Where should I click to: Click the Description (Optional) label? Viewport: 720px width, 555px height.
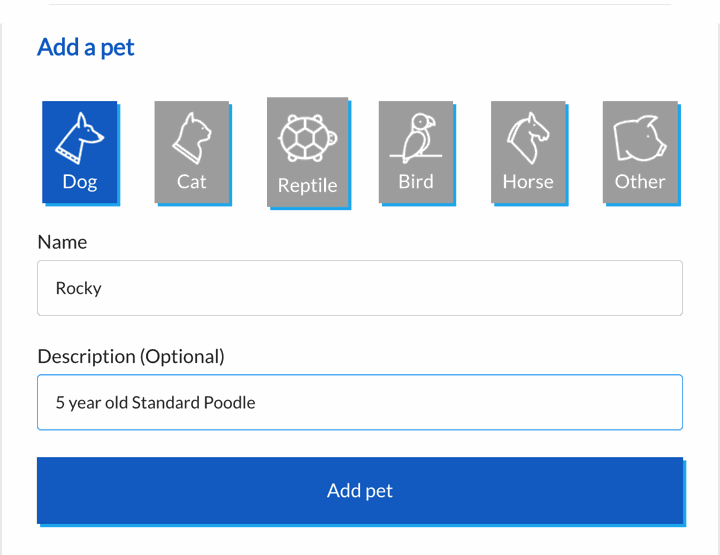[x=131, y=357]
